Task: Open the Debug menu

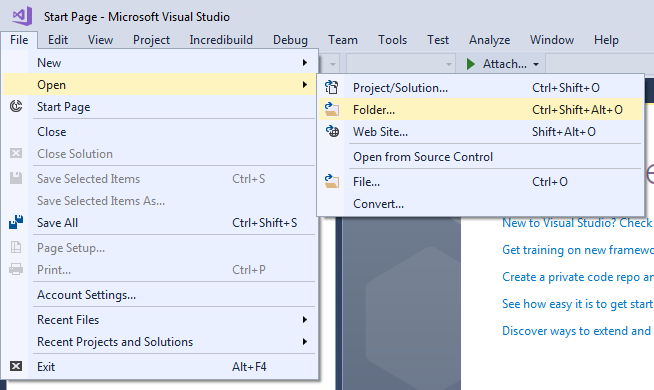Action: [x=290, y=40]
